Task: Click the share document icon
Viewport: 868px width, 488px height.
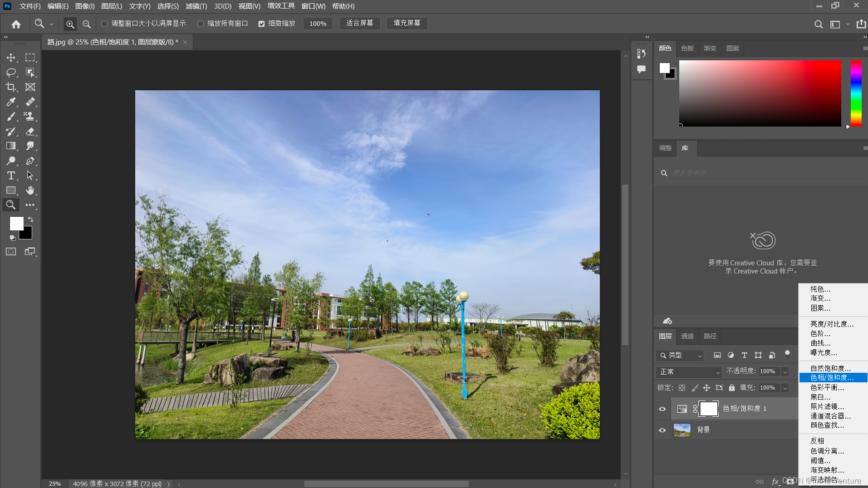Action: tap(861, 24)
